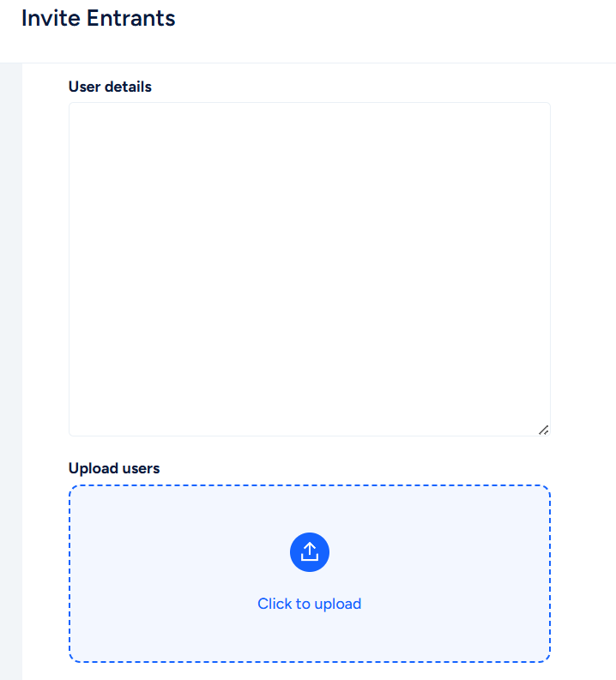Click the 'User details' field label
This screenshot has width=616, height=680.
110,87
